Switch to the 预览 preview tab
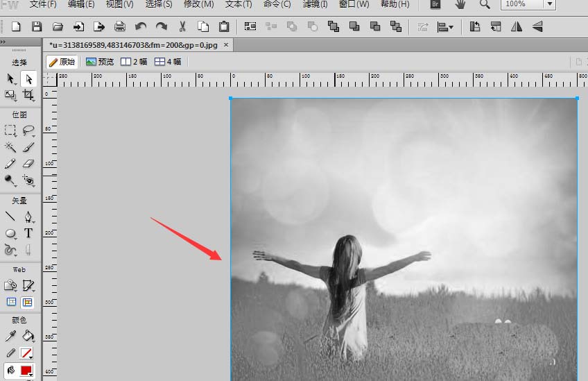 point(100,62)
